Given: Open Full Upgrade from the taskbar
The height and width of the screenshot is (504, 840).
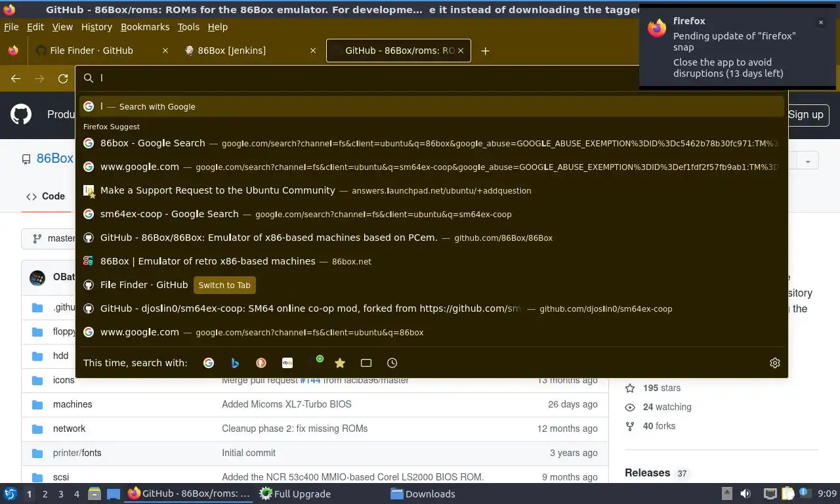Looking at the screenshot, I should coord(295,493).
